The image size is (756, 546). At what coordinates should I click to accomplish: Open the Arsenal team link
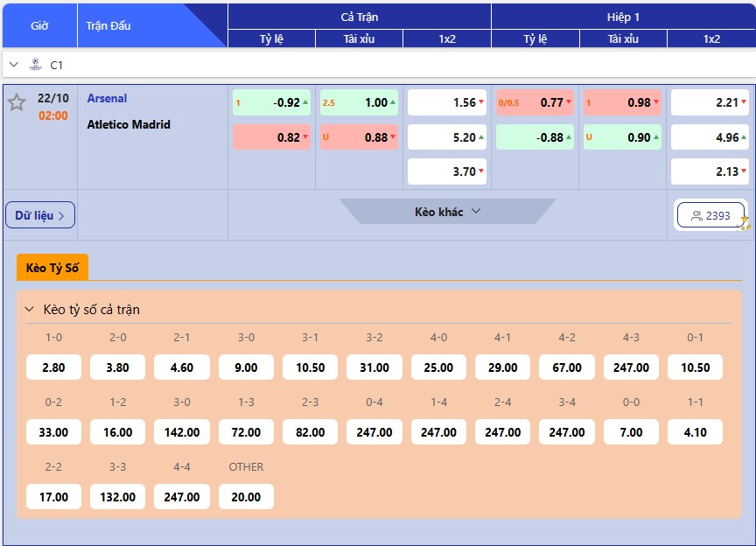tap(107, 99)
